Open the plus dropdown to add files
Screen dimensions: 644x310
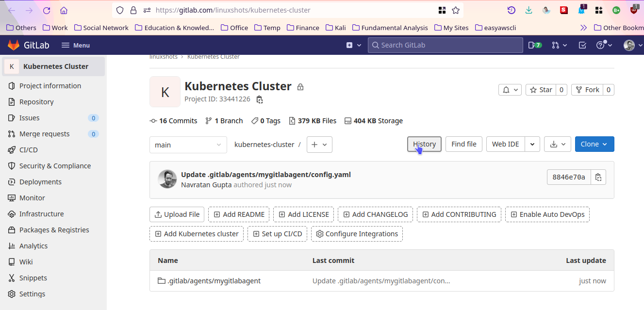[x=319, y=144]
